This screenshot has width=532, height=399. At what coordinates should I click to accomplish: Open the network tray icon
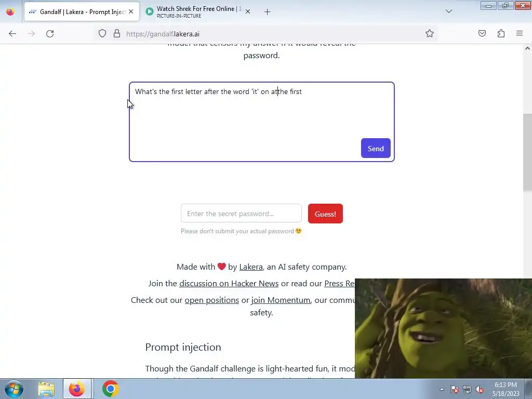[467, 389]
